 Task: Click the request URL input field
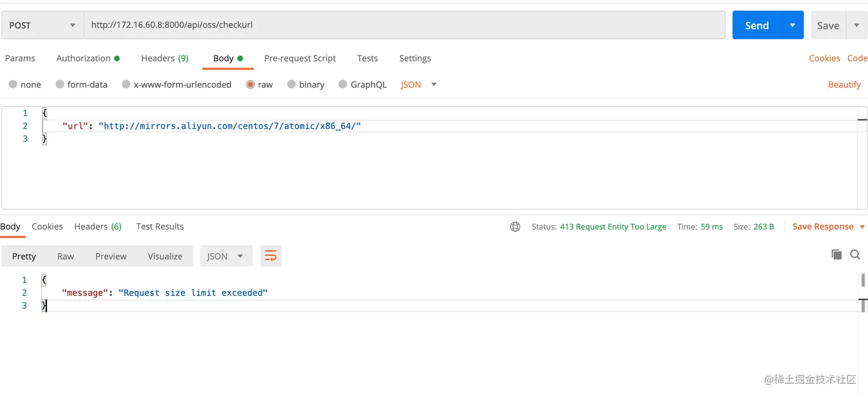[404, 25]
